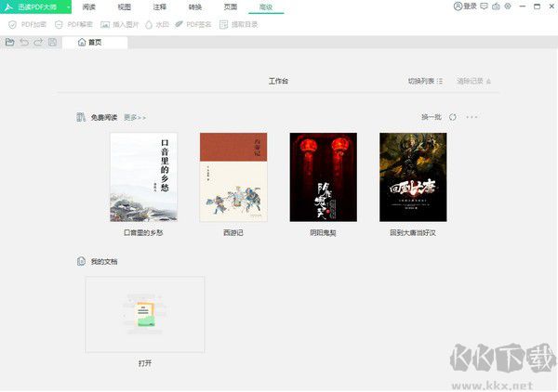
Task: Toggle list view with 切换列表
Action: coord(425,82)
